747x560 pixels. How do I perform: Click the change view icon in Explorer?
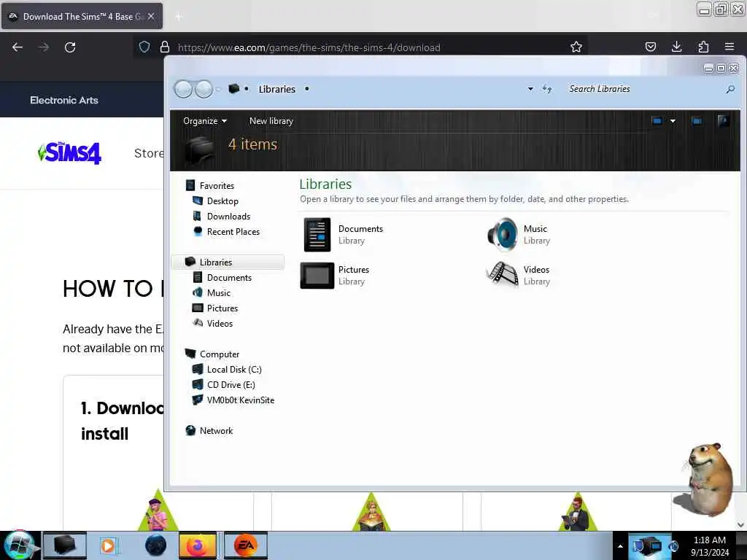pos(657,121)
